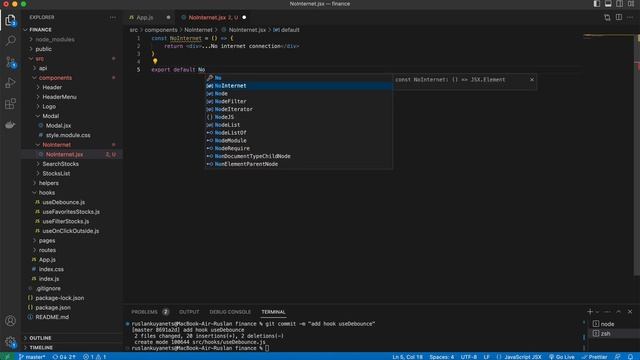The width and height of the screenshot is (640, 360).
Task: Click the master branch in status bar
Action: (32, 357)
